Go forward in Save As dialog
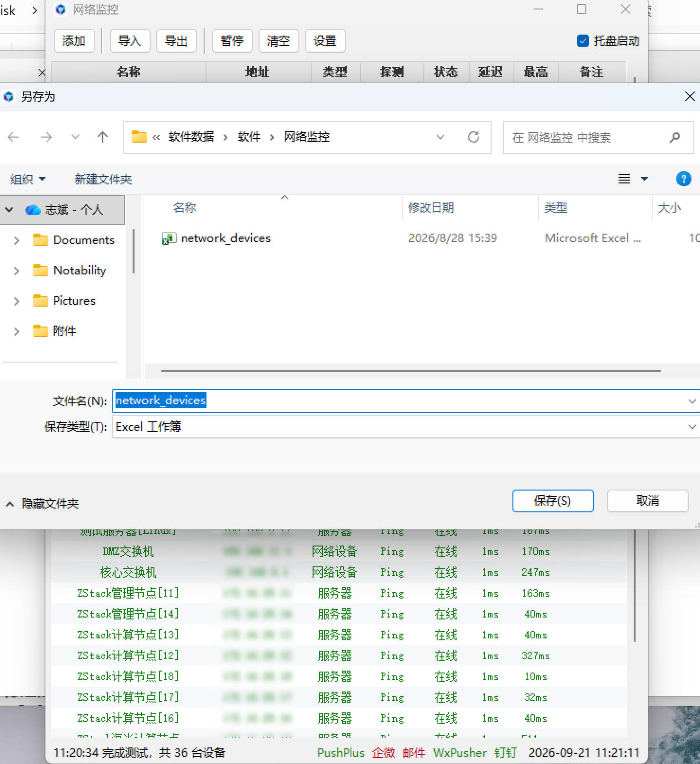Viewport: 700px width, 764px height. coord(46,137)
